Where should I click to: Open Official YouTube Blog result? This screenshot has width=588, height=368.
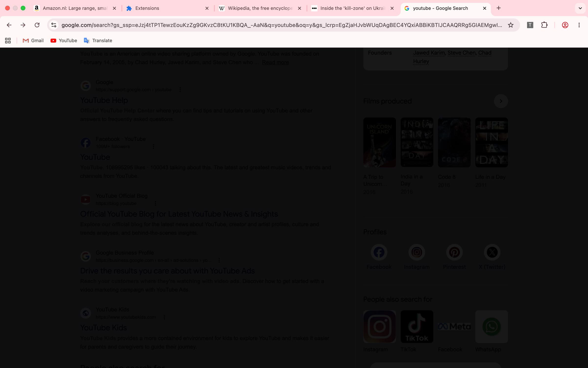(179, 214)
